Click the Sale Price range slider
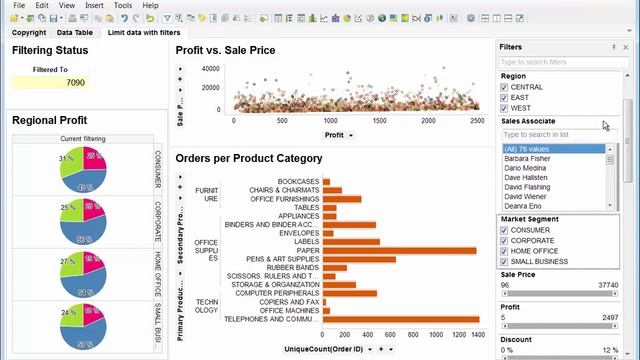 [x=560, y=293]
